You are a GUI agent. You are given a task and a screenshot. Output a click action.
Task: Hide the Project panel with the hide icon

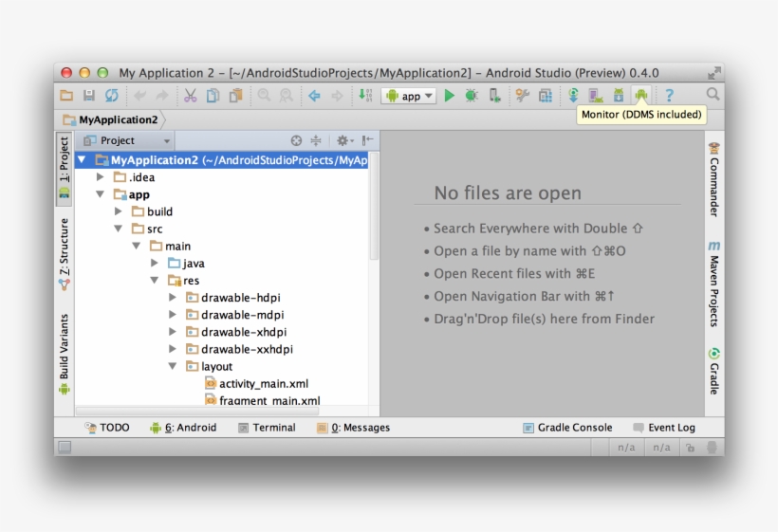click(367, 140)
